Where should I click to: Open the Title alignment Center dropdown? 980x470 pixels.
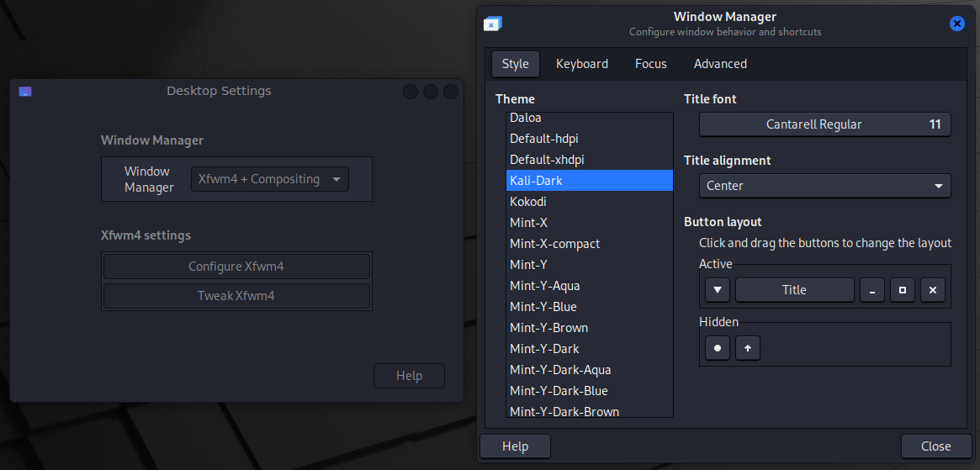pos(824,186)
